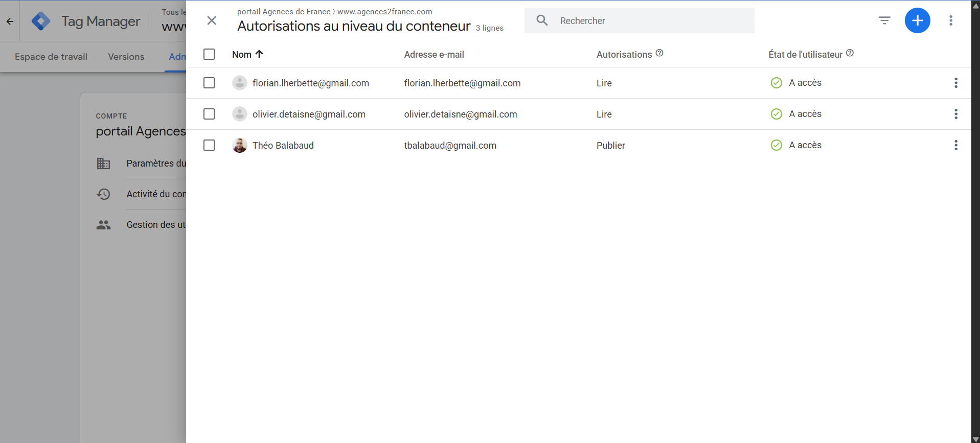Open the filter icon in header

(x=884, y=20)
